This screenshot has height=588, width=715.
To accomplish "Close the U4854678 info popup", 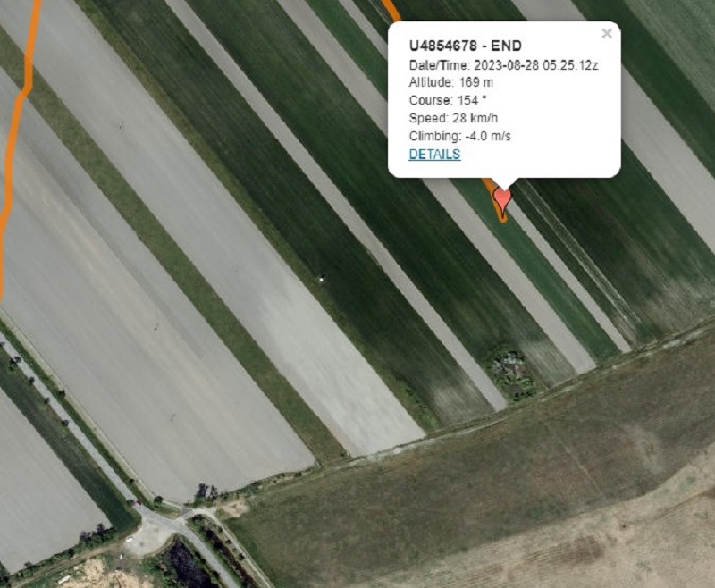I will [607, 33].
